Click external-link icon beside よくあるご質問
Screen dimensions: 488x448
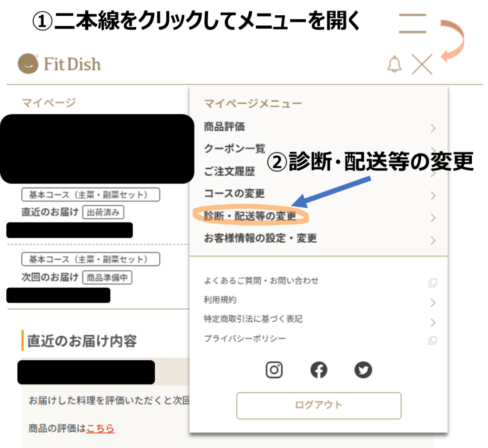433,283
